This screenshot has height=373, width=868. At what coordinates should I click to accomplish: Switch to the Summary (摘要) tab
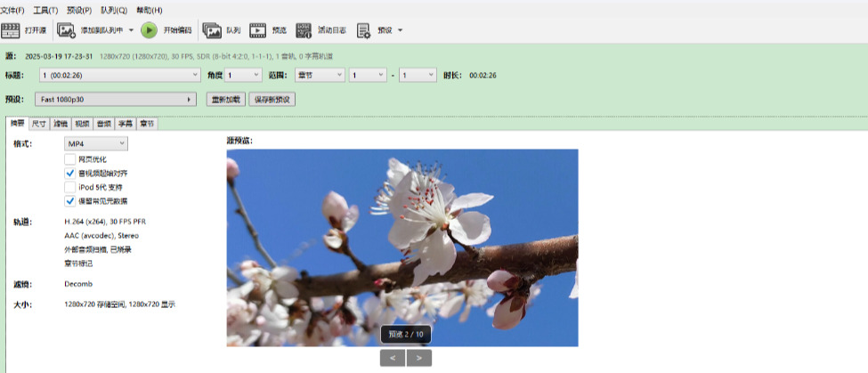pyautogui.click(x=17, y=124)
